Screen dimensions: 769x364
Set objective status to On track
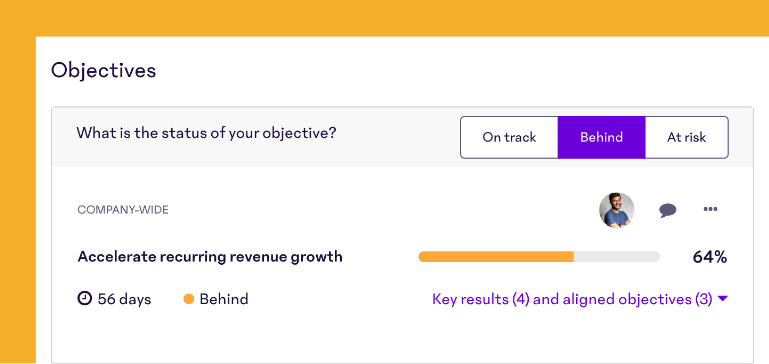[509, 137]
